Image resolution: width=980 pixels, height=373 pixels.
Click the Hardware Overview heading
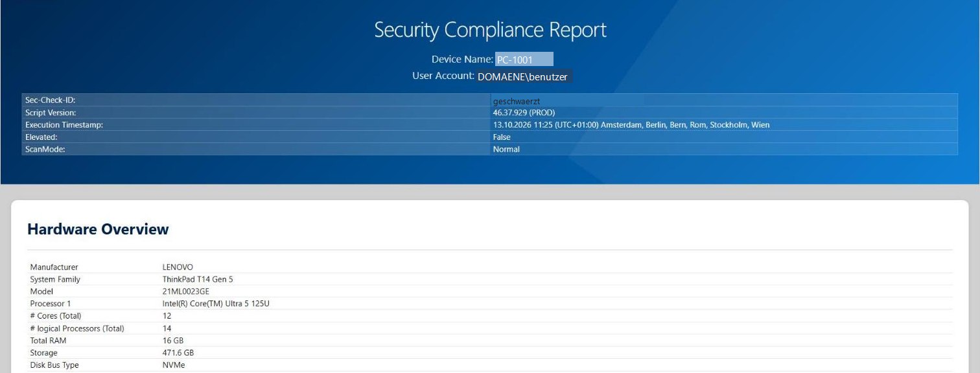98,229
